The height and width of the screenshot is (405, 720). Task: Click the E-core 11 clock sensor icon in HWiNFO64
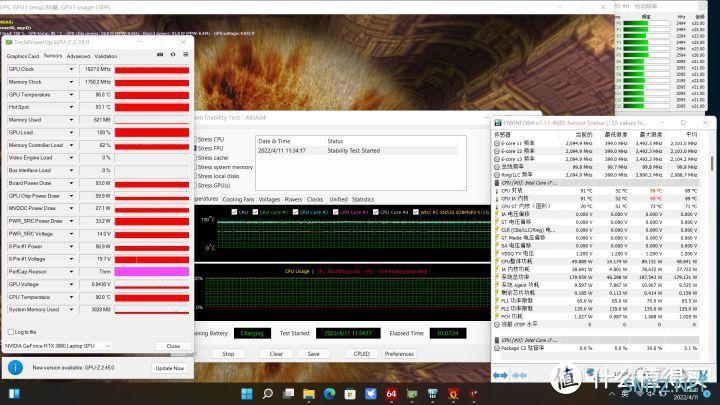tap(497, 143)
